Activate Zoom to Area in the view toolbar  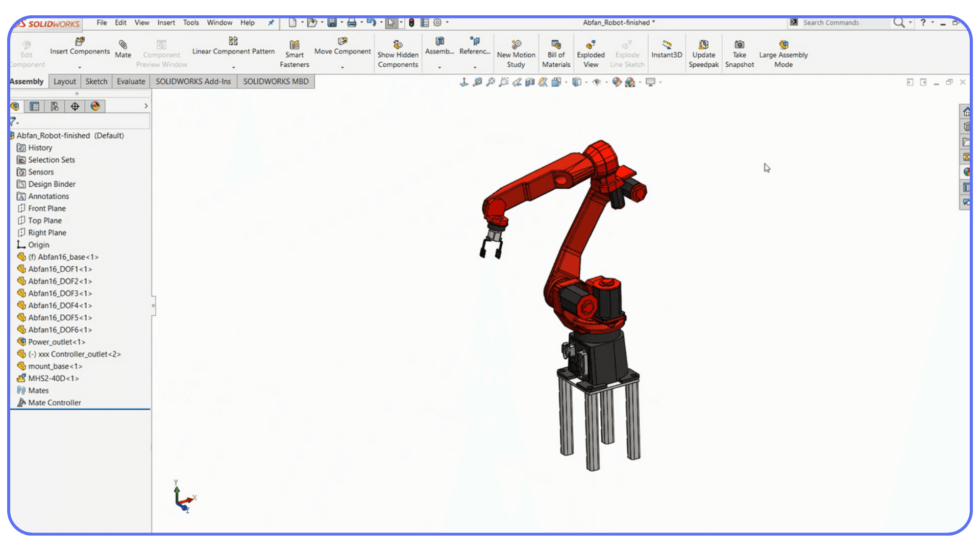(504, 82)
